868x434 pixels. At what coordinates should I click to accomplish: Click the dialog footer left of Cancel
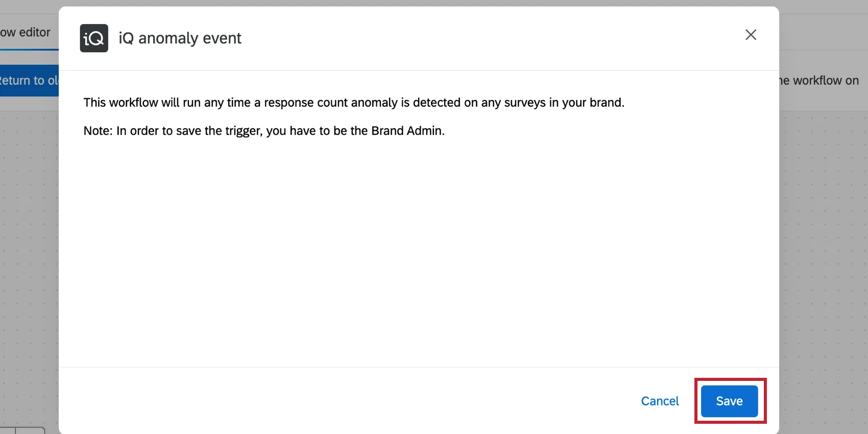[347, 401]
